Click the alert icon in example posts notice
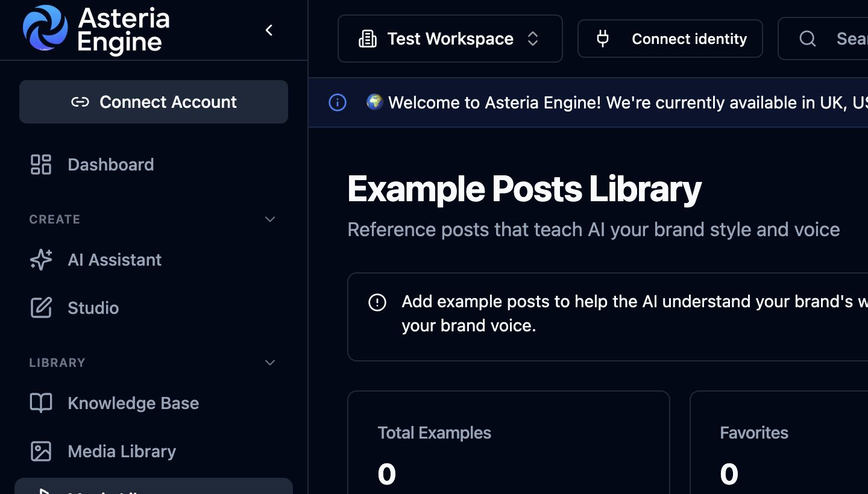The image size is (868, 494). (377, 302)
